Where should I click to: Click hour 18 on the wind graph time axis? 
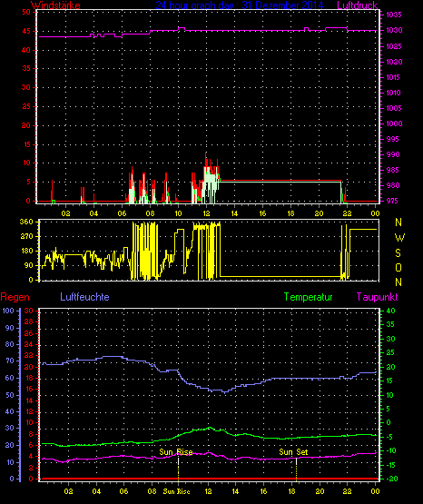tap(290, 213)
